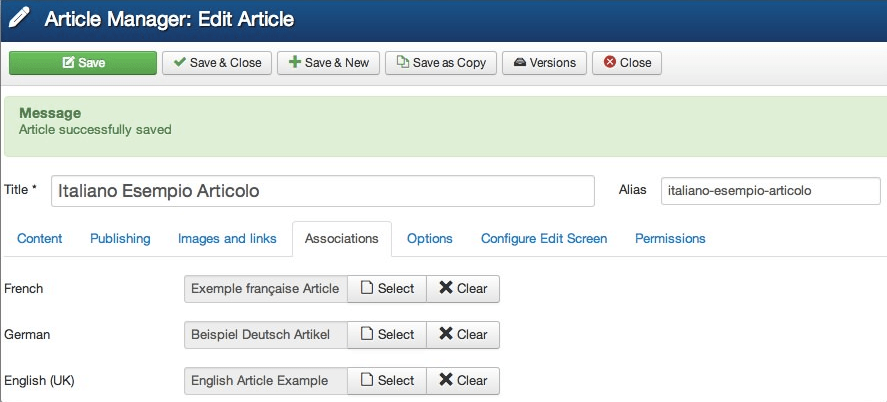Select an article for English (UK)
The image size is (887, 402).
click(386, 381)
